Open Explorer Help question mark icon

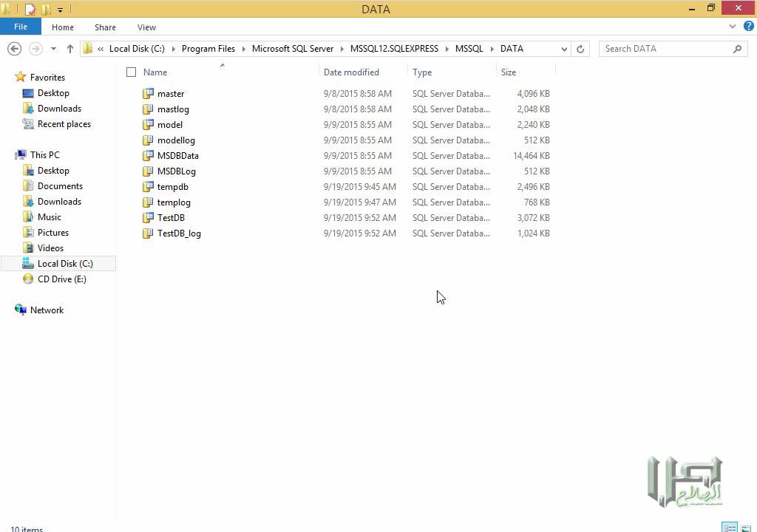(x=748, y=26)
